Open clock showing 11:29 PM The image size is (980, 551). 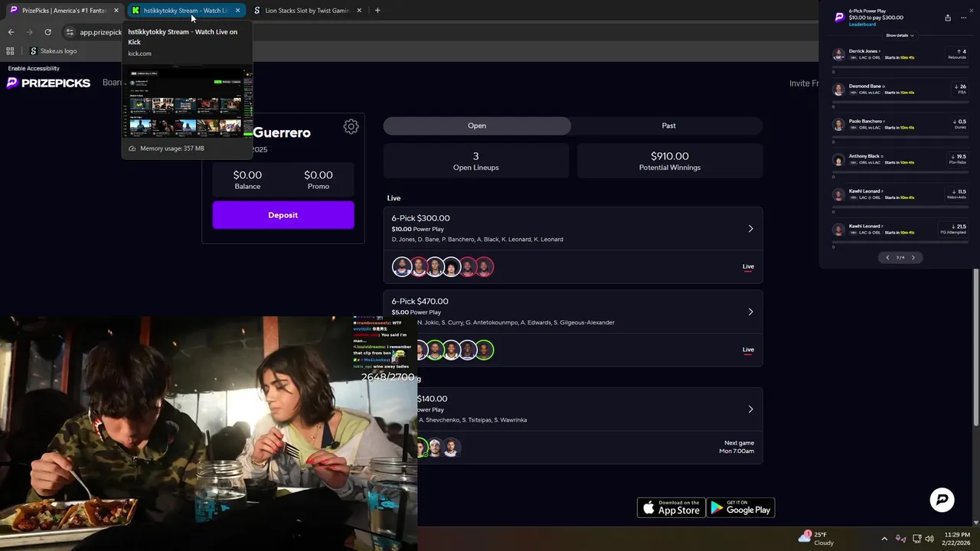(x=956, y=539)
